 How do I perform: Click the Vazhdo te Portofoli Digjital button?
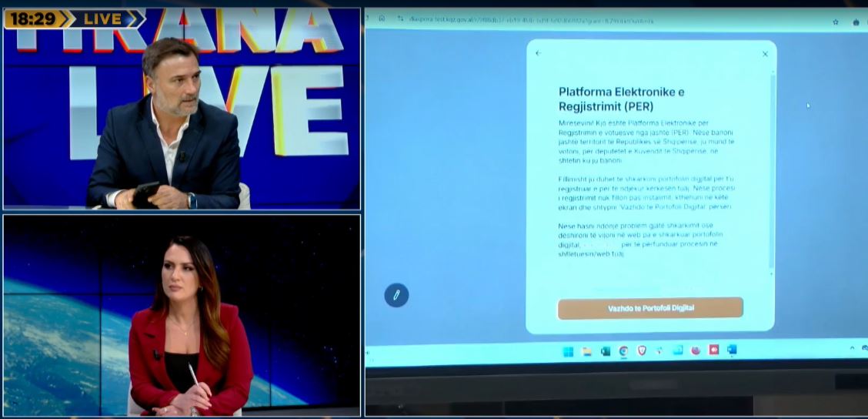tap(650, 308)
